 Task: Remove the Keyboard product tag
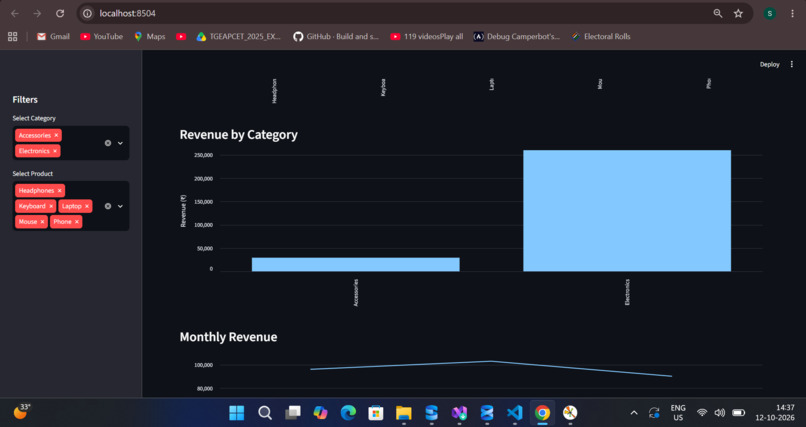click(x=51, y=207)
